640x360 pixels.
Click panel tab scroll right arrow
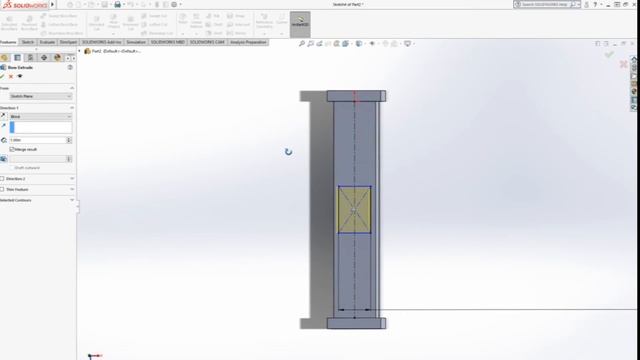pos(73,58)
